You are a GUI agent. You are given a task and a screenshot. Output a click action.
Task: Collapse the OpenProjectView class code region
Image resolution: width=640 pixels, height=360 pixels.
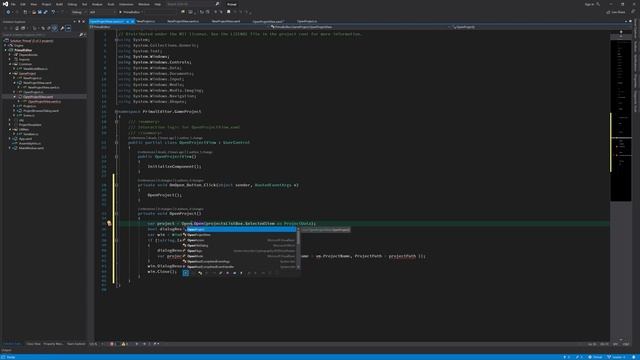coord(117,142)
